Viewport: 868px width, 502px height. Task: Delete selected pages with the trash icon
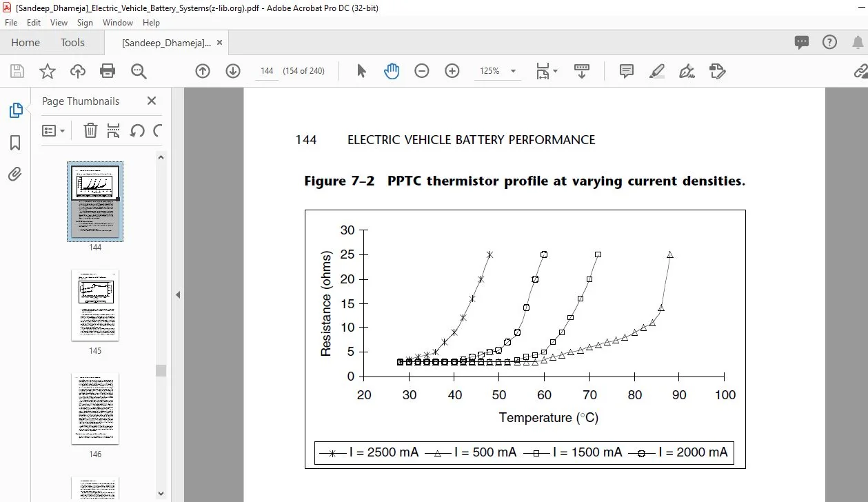tap(90, 130)
